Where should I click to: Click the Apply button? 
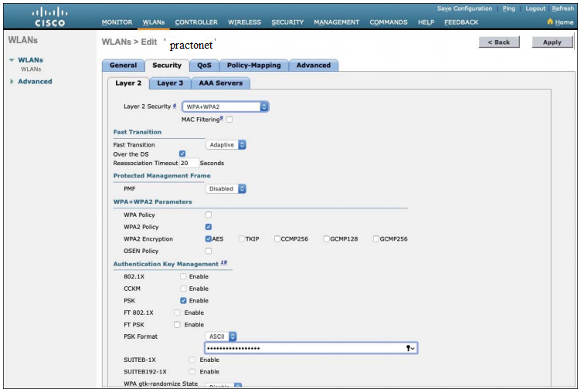[x=552, y=42]
